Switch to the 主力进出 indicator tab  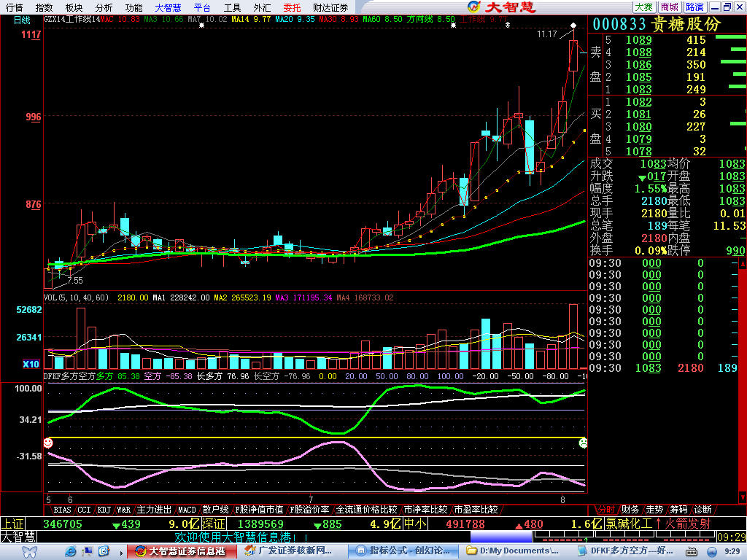[154, 510]
